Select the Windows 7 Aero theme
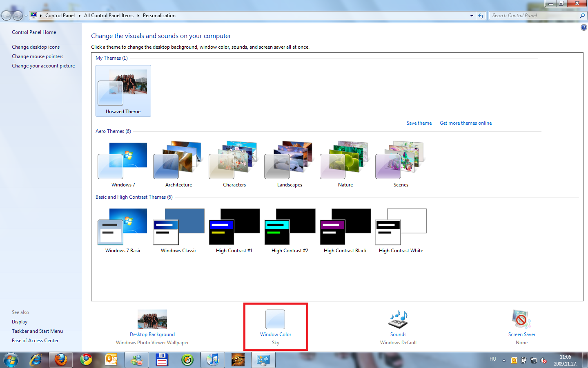 pyautogui.click(x=123, y=164)
